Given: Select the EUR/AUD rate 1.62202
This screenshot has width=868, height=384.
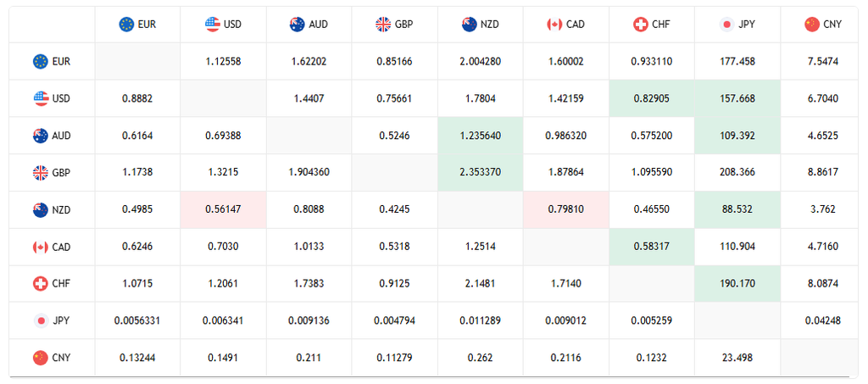Looking at the screenshot, I should coord(309,61).
